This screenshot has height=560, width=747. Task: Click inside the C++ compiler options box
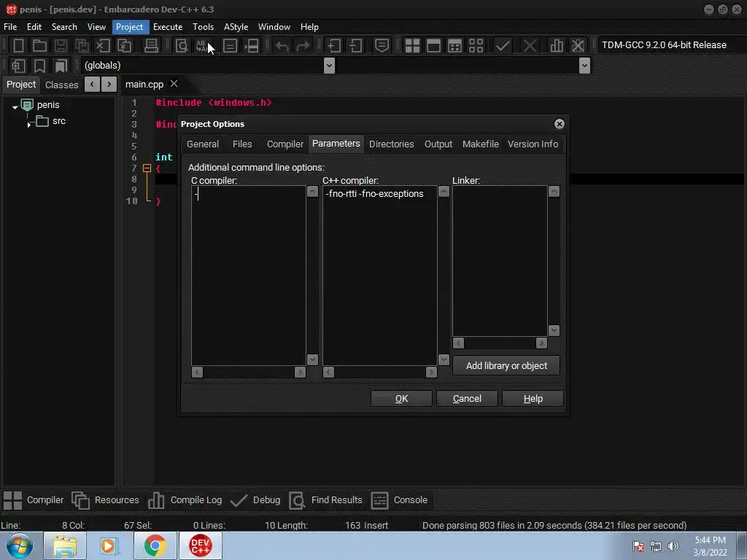(x=379, y=276)
